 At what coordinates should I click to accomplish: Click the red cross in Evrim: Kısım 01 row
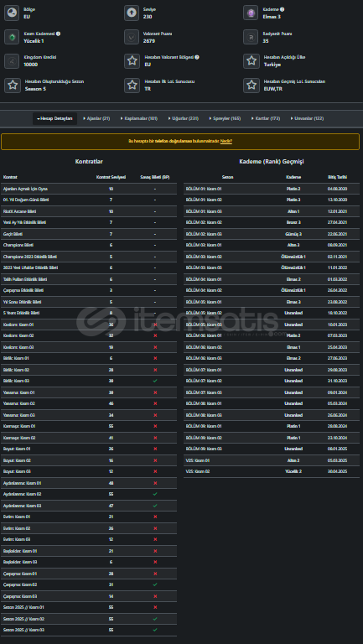(x=155, y=517)
